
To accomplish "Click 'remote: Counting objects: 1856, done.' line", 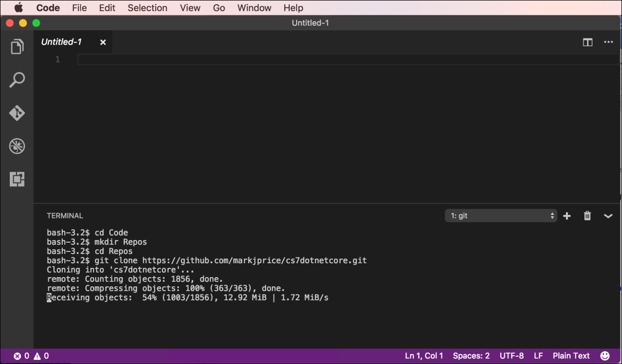I will pos(135,279).
